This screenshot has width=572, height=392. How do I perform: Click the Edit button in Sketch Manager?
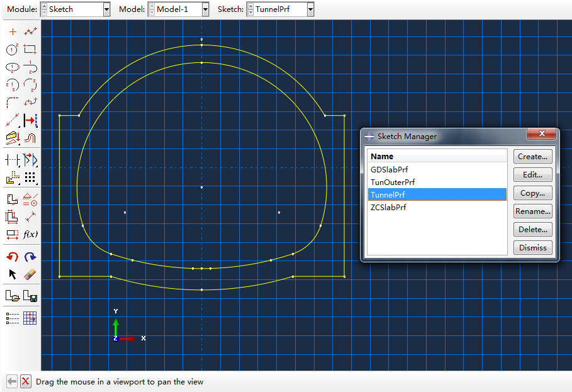pyautogui.click(x=532, y=174)
